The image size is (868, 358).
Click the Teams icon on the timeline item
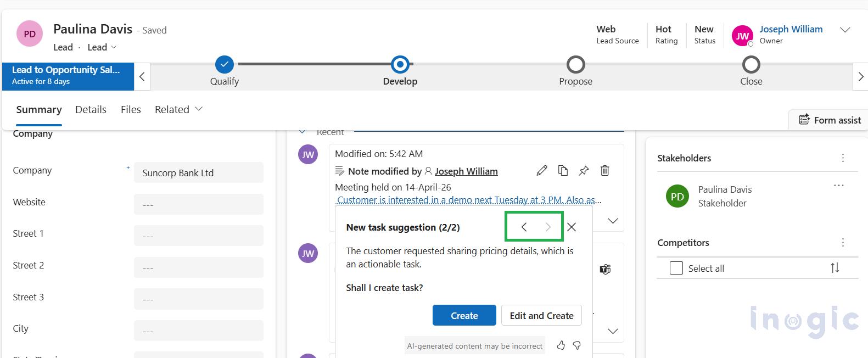point(605,269)
